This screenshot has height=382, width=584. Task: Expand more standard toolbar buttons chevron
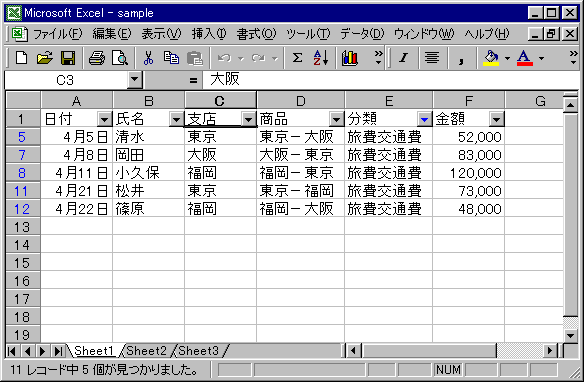click(x=378, y=58)
